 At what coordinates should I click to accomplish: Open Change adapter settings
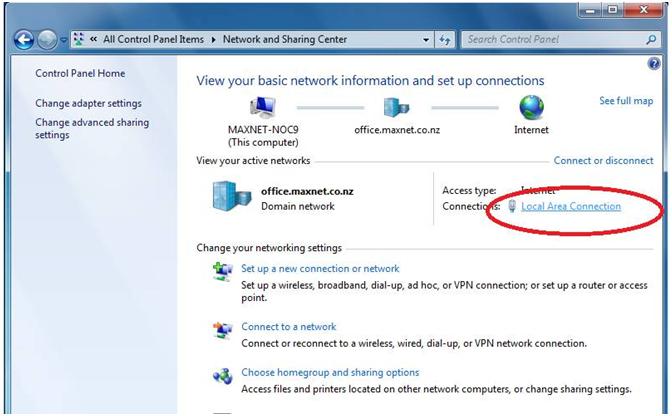[x=88, y=103]
